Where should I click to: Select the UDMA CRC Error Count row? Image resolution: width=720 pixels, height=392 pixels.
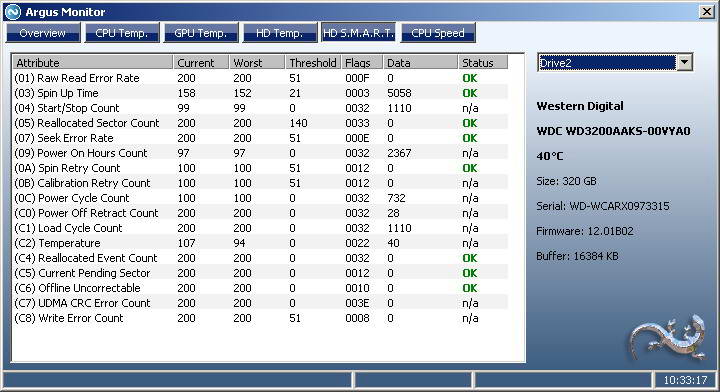(x=260, y=303)
